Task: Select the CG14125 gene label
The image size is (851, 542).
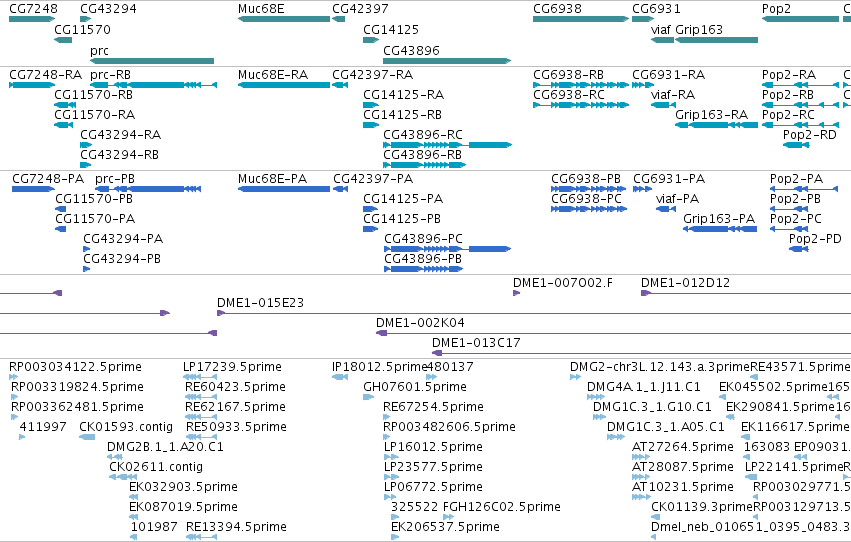Action: pos(391,29)
